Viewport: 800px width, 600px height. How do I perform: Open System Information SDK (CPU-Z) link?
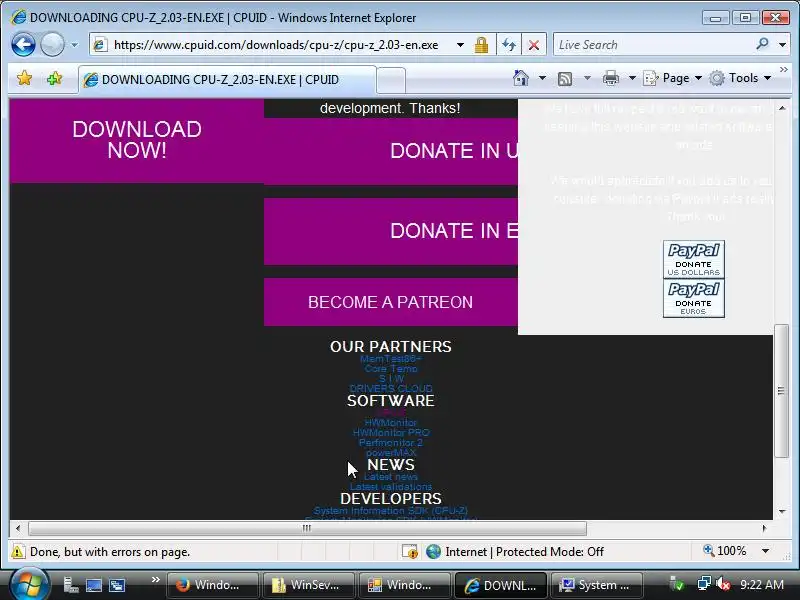pos(391,510)
